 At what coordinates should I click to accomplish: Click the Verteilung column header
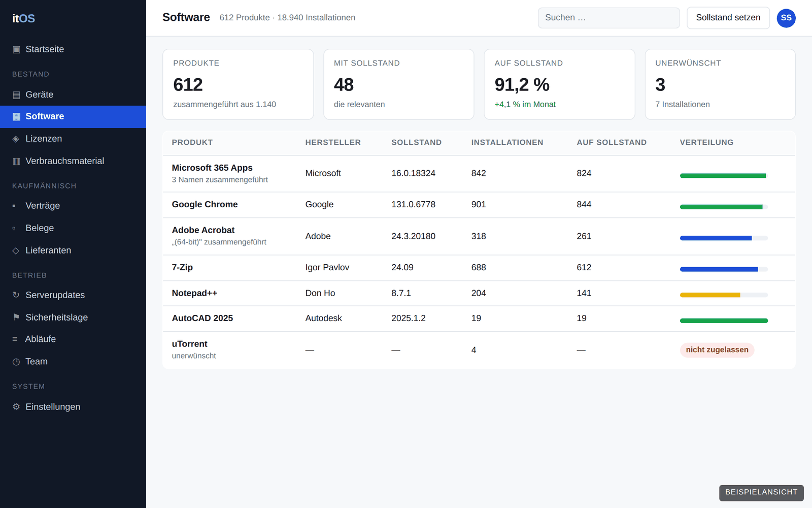click(707, 143)
